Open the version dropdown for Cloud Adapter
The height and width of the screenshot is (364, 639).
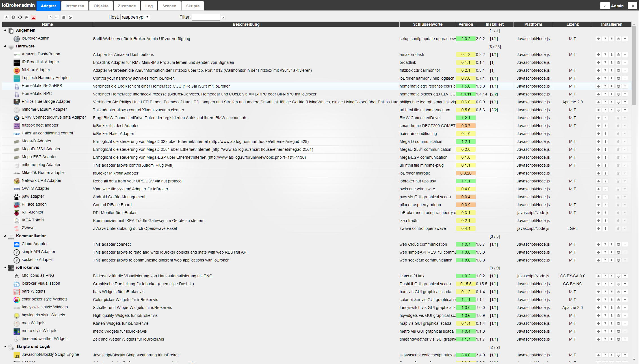pyautogui.click(x=625, y=245)
